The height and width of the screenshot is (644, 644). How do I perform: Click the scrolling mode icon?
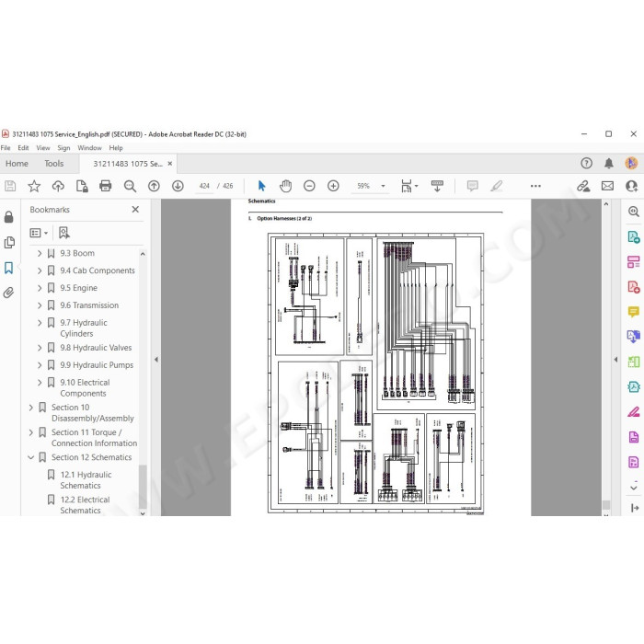point(437,186)
